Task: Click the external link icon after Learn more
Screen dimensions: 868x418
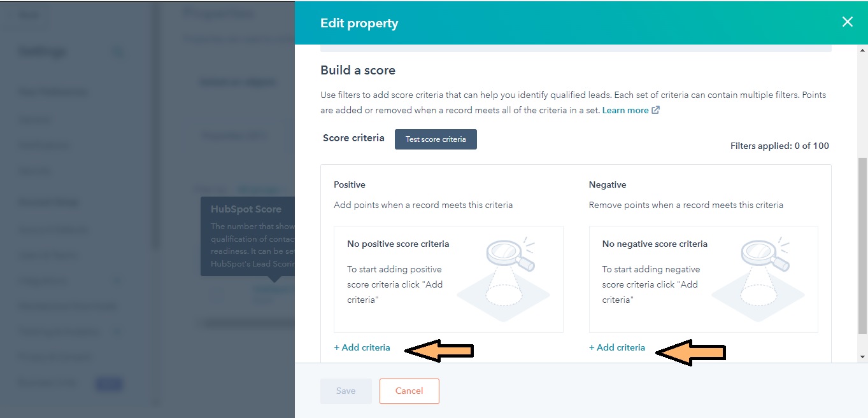Action: (x=654, y=110)
